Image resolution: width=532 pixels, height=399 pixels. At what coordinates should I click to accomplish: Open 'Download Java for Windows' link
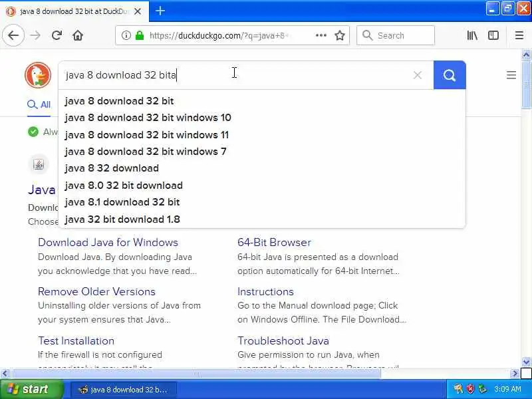(x=108, y=242)
